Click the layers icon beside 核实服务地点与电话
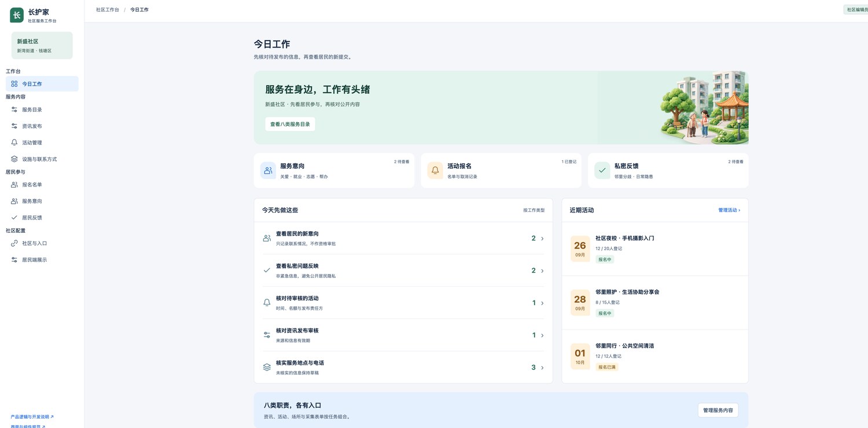 pos(267,367)
